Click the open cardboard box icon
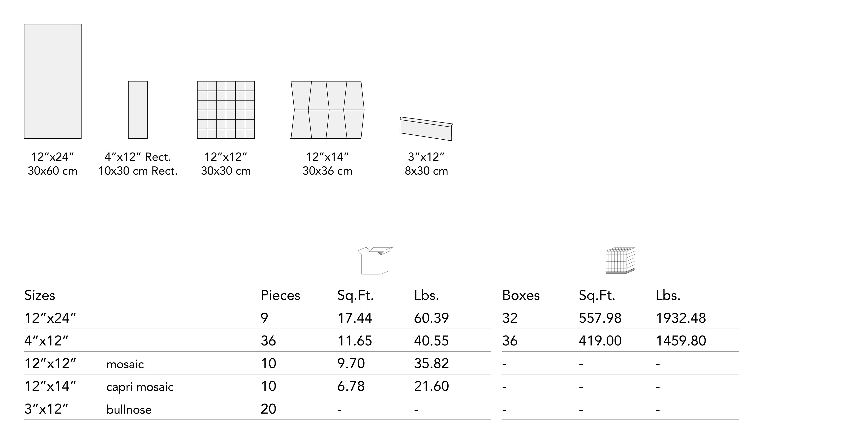 (375, 260)
